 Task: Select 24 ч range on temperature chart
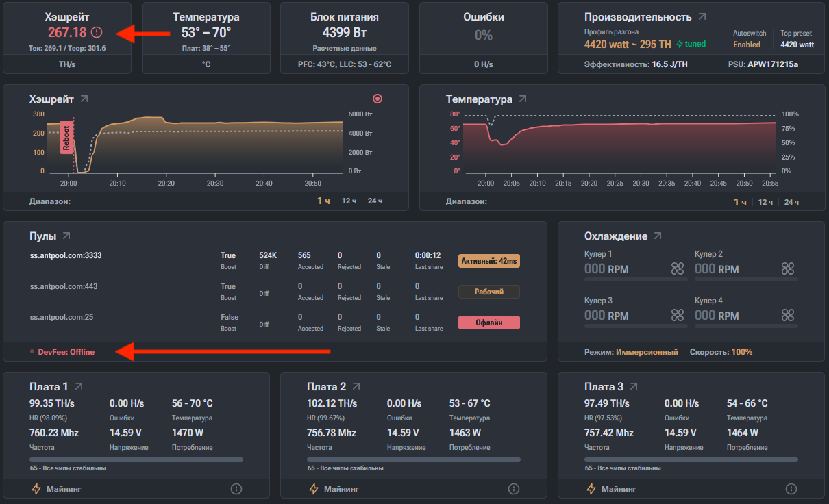(791, 202)
